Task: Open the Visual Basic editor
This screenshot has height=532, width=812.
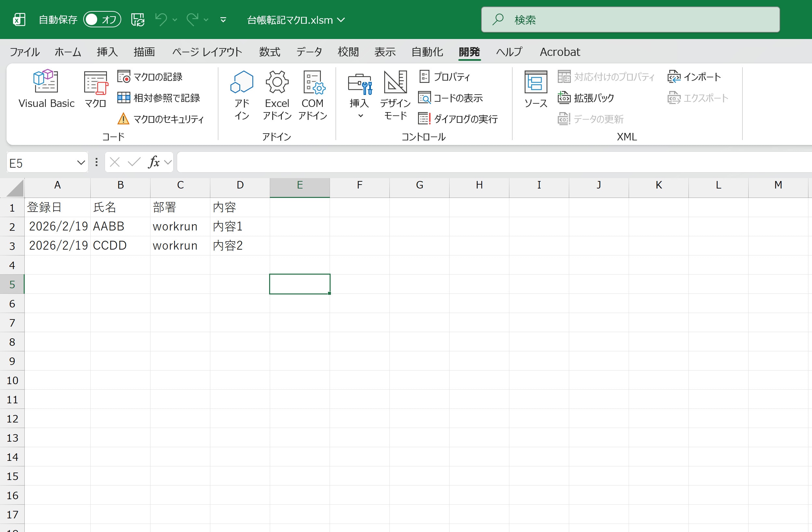Action: pos(46,89)
